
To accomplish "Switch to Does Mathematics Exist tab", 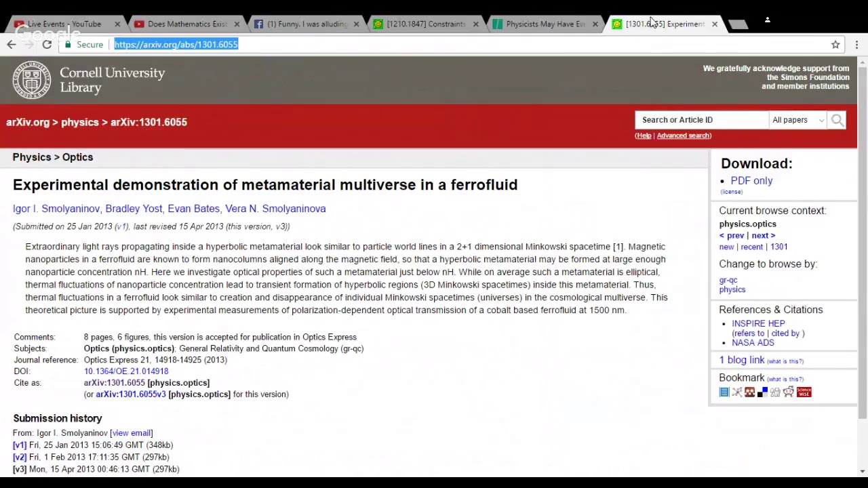I will click(184, 24).
